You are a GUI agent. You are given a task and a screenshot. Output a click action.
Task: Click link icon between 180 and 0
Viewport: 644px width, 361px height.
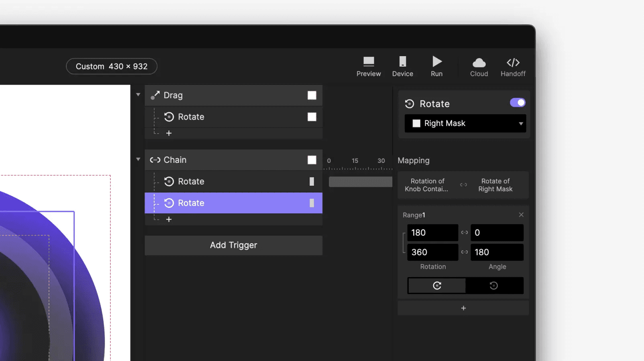465,233
